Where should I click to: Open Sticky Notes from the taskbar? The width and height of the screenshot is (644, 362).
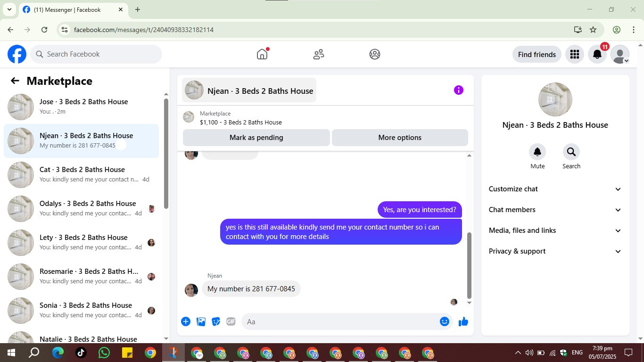127,353
